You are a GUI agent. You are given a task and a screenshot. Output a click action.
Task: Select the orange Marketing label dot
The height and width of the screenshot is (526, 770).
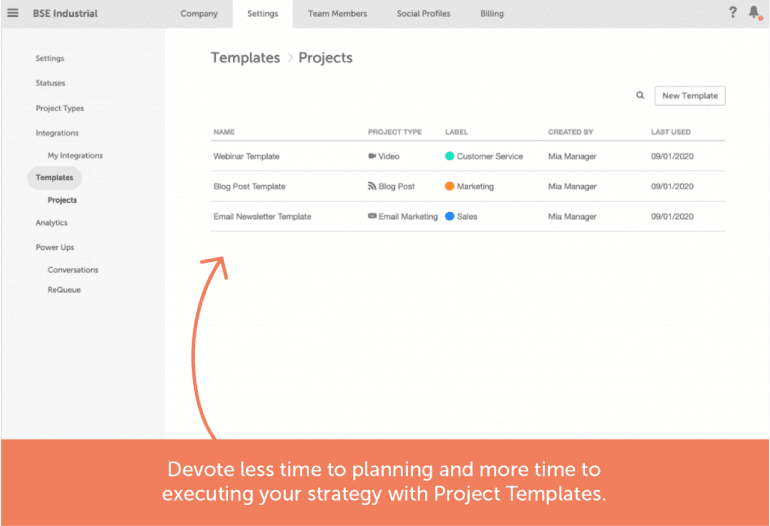(x=449, y=186)
